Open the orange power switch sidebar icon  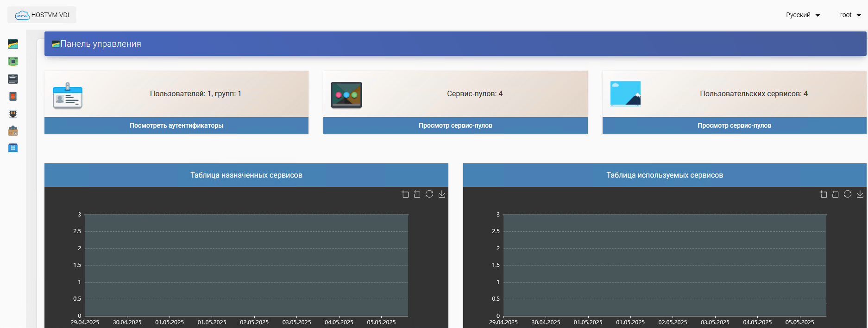(13, 96)
